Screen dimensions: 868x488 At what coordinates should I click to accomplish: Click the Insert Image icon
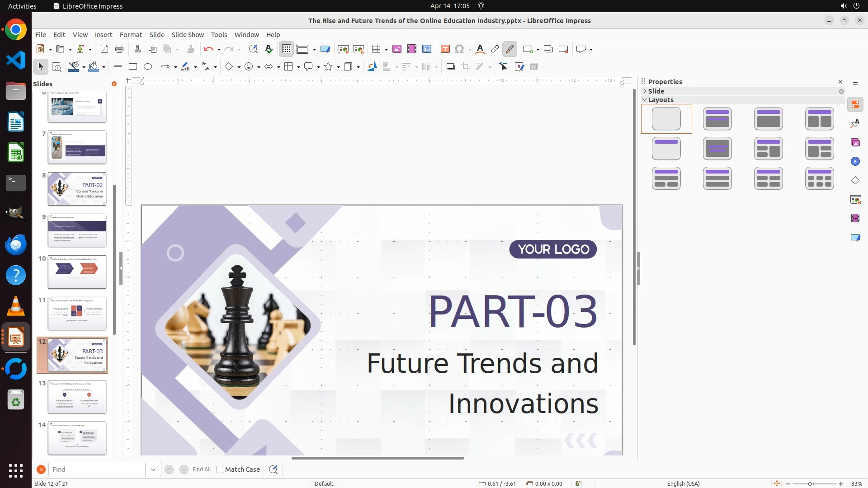pyautogui.click(x=397, y=49)
